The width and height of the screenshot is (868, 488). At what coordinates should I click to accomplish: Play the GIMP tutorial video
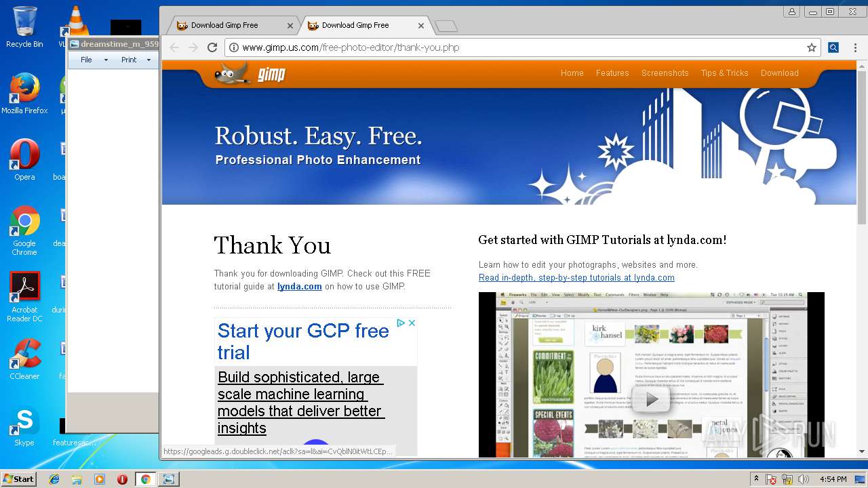click(x=651, y=400)
